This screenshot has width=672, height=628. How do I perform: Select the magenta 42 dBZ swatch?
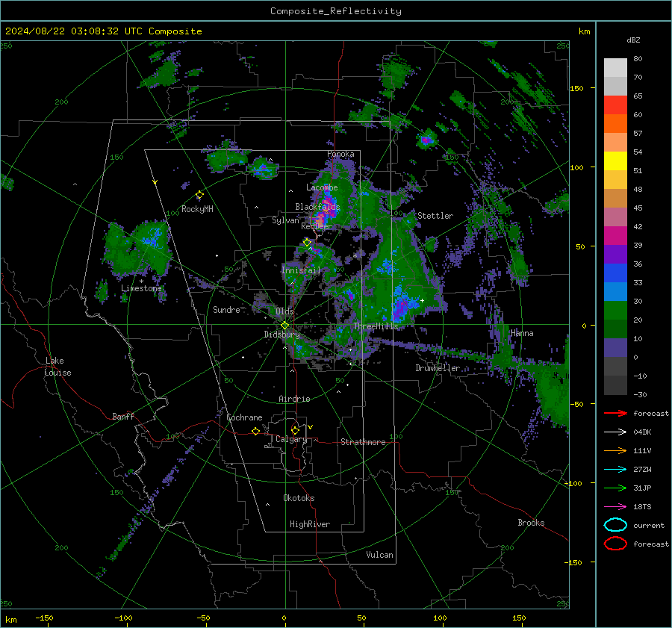coord(615,236)
